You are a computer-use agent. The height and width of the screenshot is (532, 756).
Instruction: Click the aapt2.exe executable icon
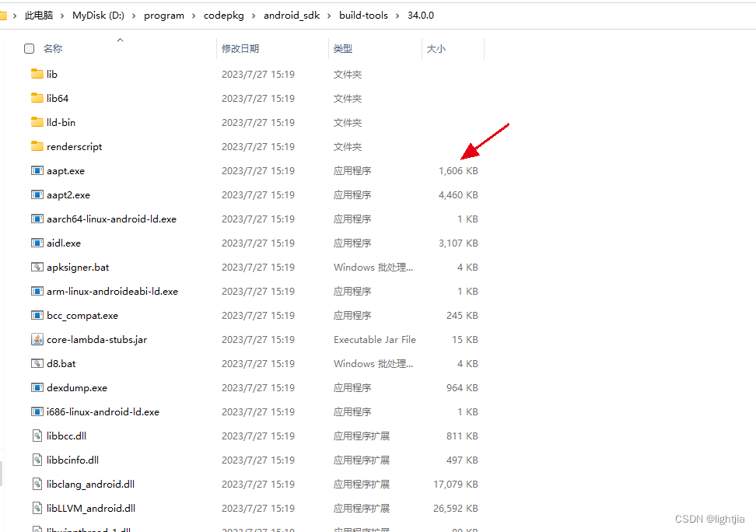(x=37, y=194)
